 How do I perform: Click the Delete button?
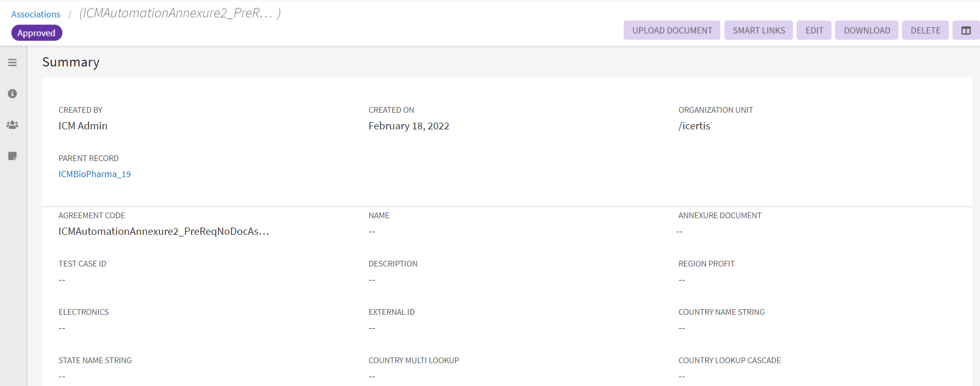pos(925,31)
